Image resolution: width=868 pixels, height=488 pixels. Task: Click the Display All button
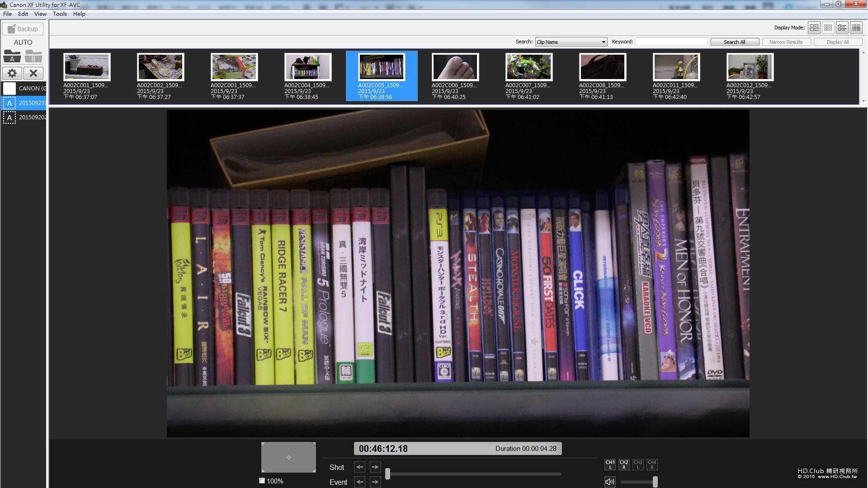(838, 42)
